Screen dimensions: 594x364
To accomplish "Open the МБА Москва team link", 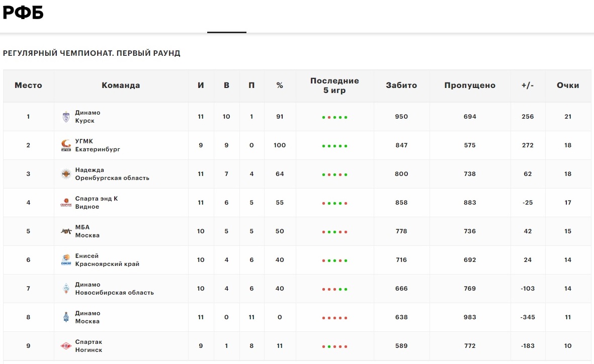I will tap(87, 231).
